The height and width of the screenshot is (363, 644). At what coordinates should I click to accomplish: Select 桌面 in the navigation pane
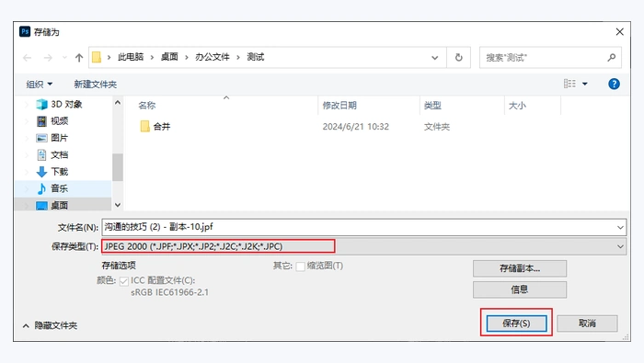59,205
